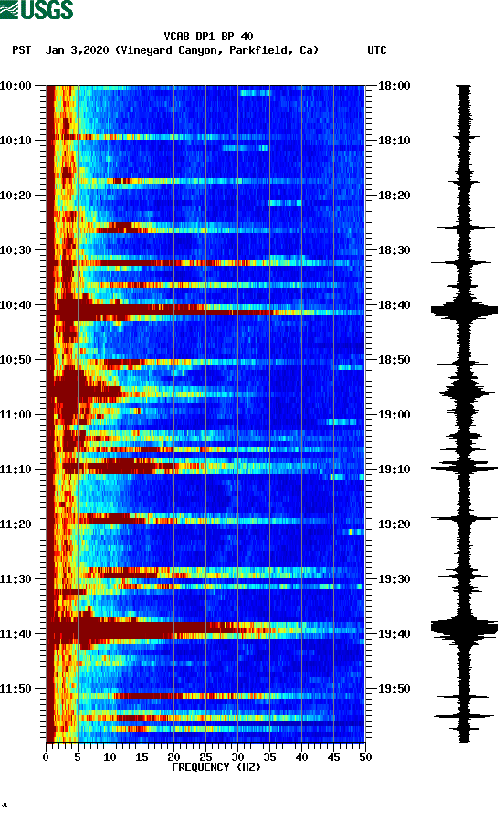The image size is (504, 815).
Task: Click the 19:30 UTC time label
Action: [x=394, y=579]
